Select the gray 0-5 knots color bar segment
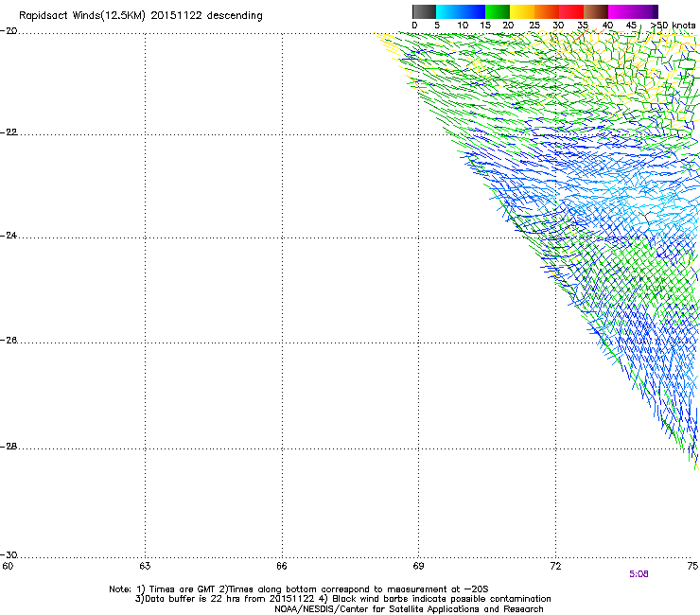The height and width of the screenshot is (615, 700). (x=424, y=11)
